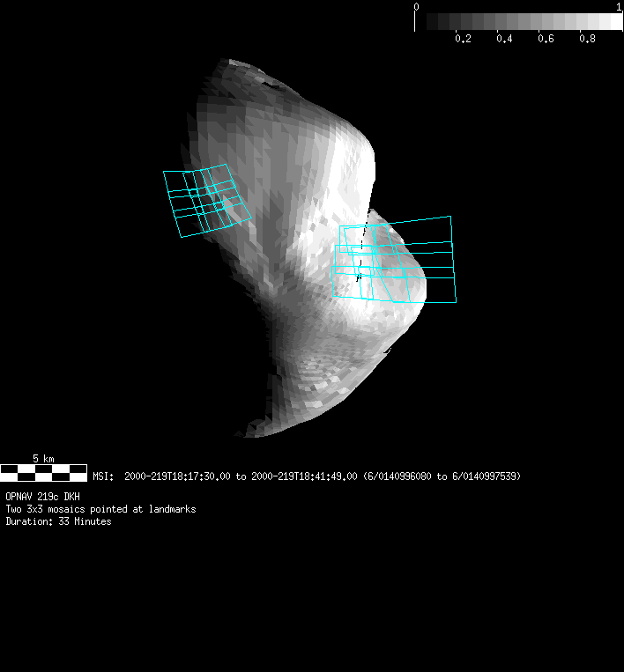Click the Duration: 33 Minutes text

(58, 521)
